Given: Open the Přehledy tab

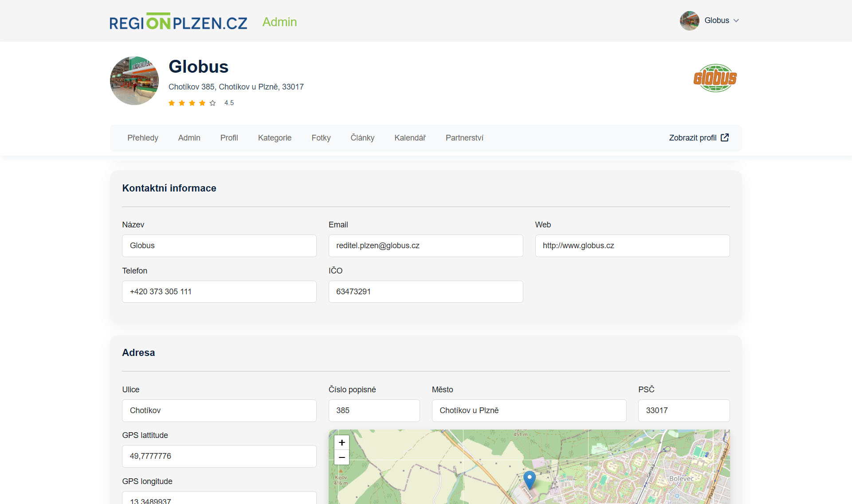Looking at the screenshot, I should (143, 138).
